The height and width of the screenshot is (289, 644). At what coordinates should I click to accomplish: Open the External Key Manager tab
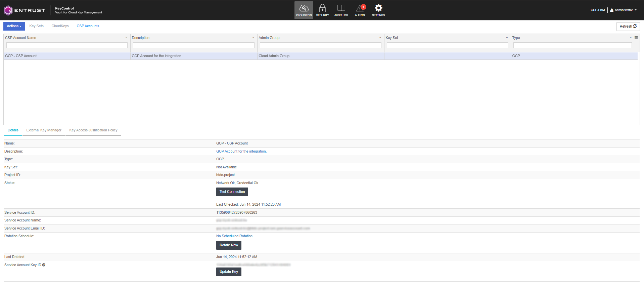pyautogui.click(x=44, y=130)
